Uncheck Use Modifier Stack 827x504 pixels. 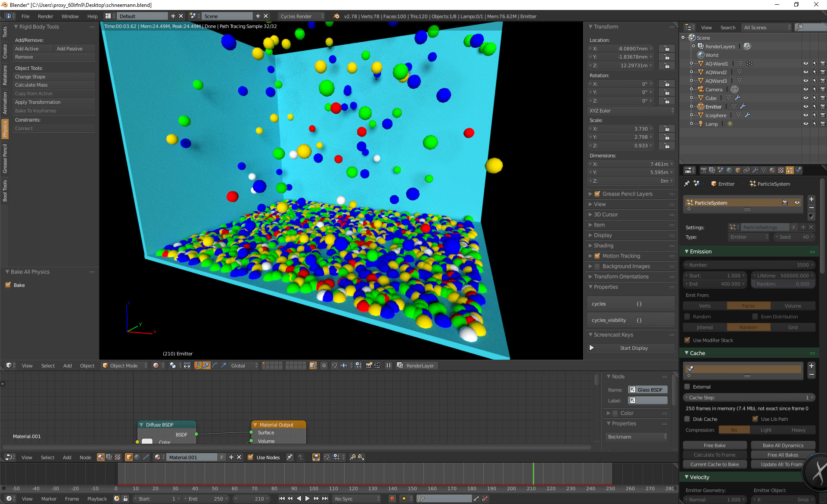pos(687,340)
